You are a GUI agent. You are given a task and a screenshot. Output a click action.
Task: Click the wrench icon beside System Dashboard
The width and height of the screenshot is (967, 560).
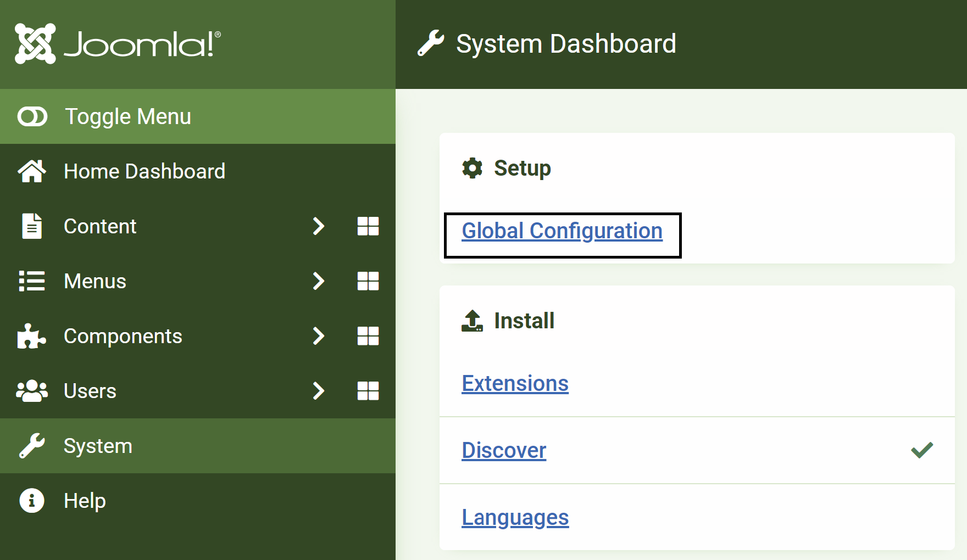431,43
